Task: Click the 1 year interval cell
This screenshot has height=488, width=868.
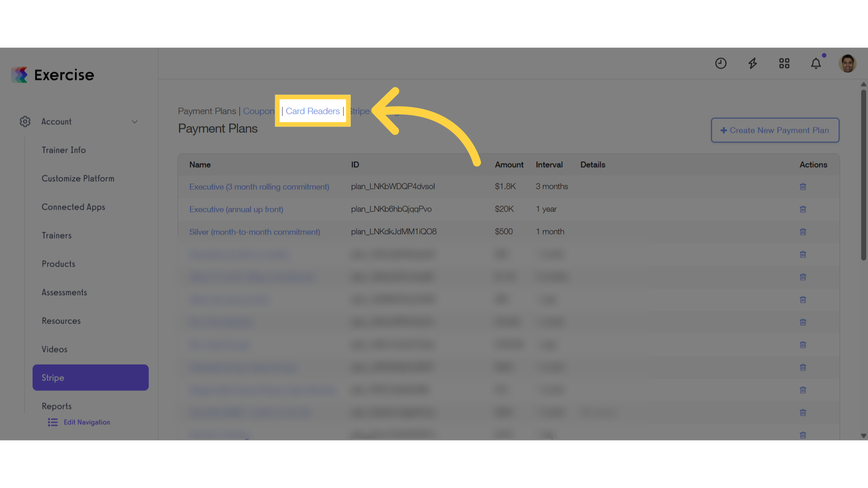Action: [546, 209]
